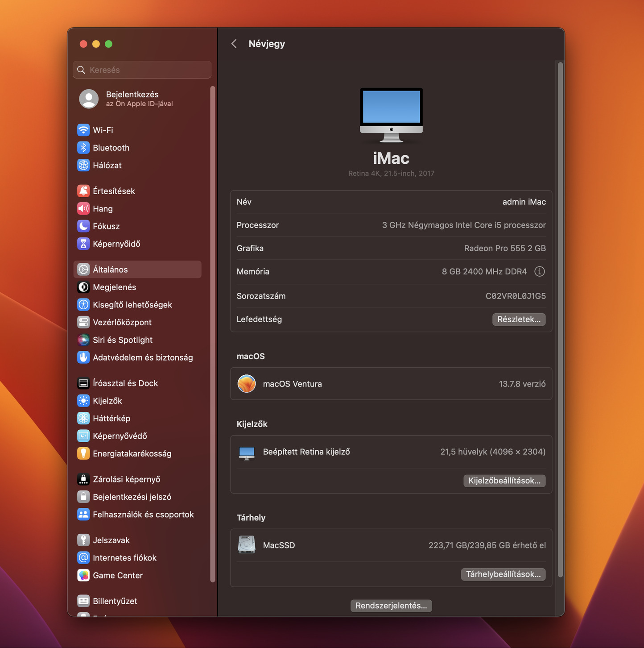
Task: Open Siri és Spotlight icon
Action: click(x=83, y=340)
